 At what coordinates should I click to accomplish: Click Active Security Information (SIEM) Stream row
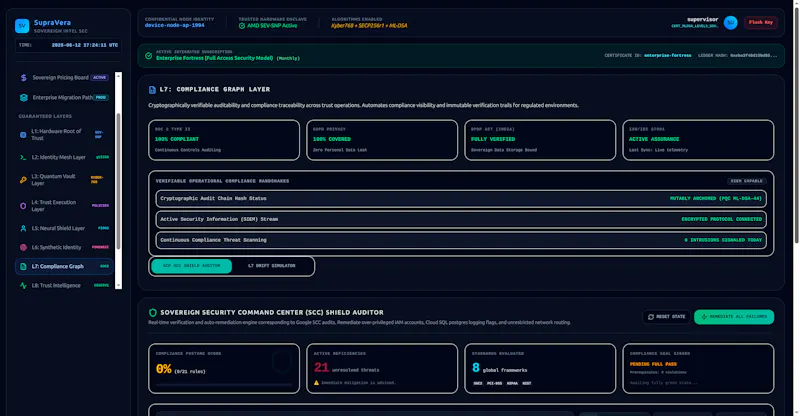pos(461,219)
